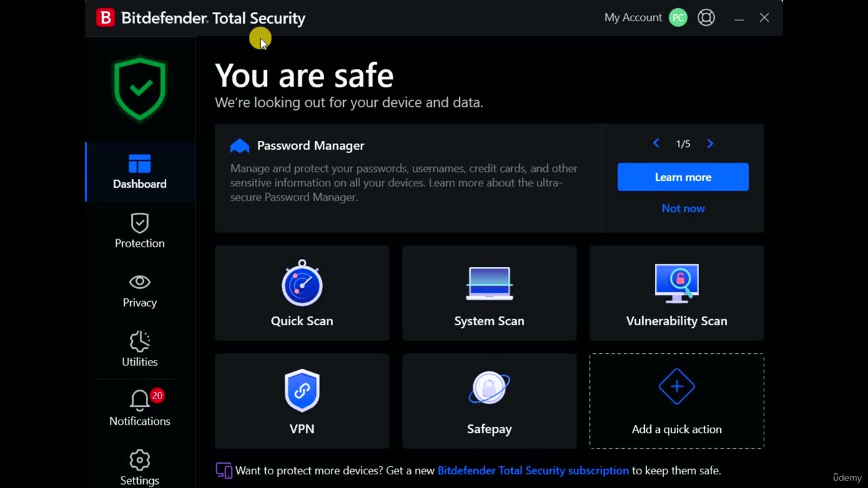
Task: Click the Learn more button
Action: (683, 177)
